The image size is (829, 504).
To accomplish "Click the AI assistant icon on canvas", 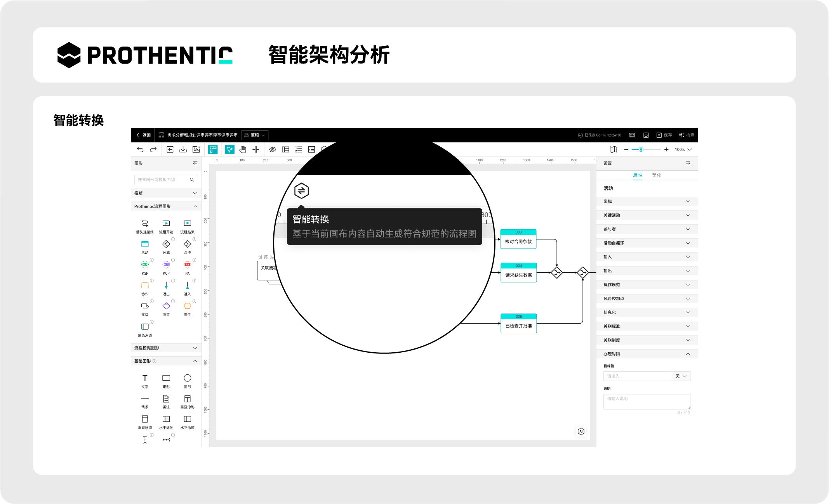I will (581, 431).
